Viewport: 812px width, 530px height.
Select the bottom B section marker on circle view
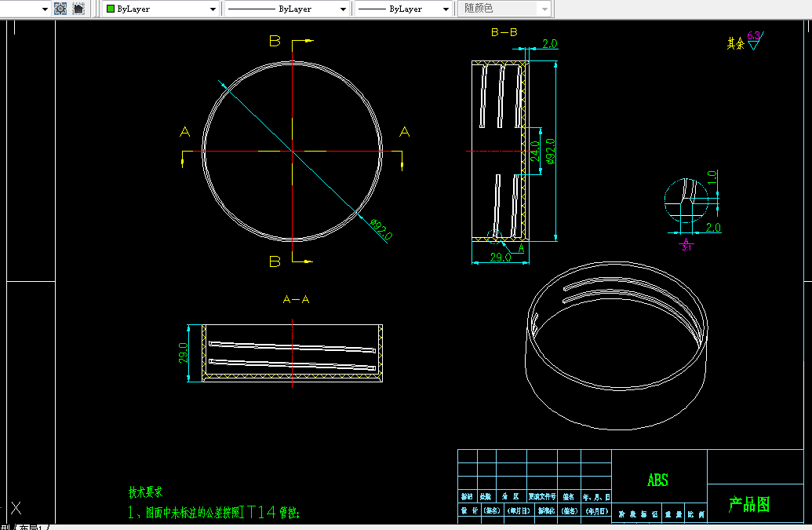pos(275,261)
